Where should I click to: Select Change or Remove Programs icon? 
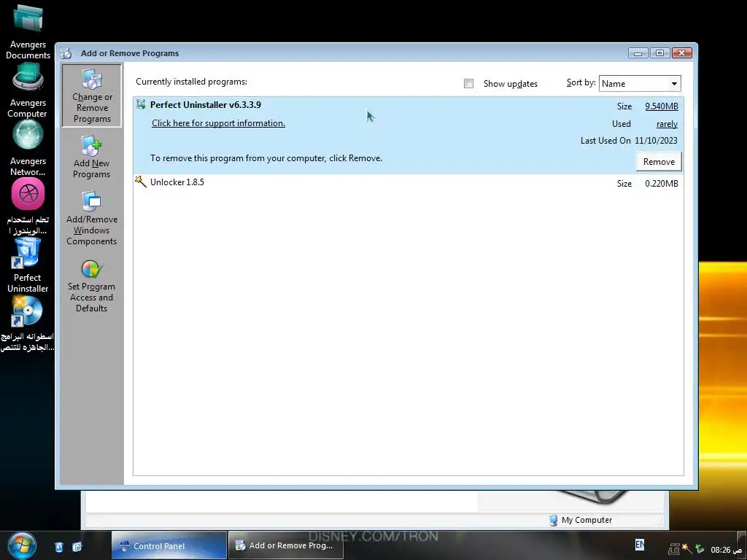click(x=91, y=96)
